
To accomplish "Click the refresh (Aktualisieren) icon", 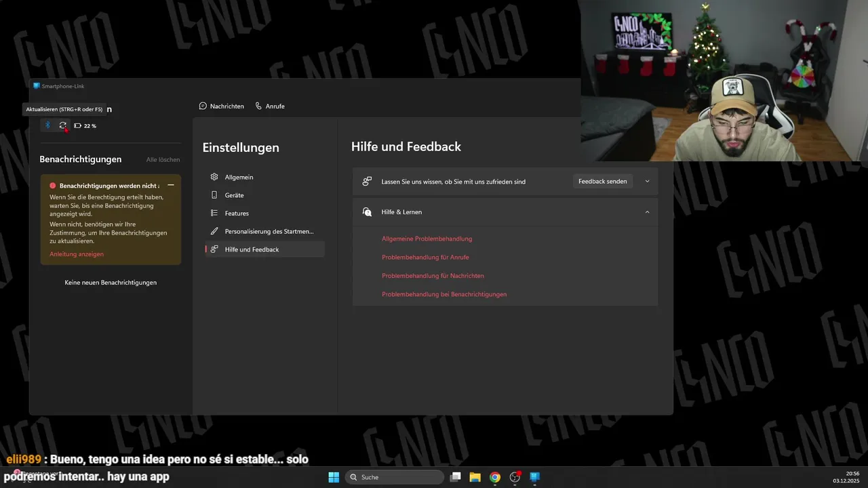I will coord(63,125).
